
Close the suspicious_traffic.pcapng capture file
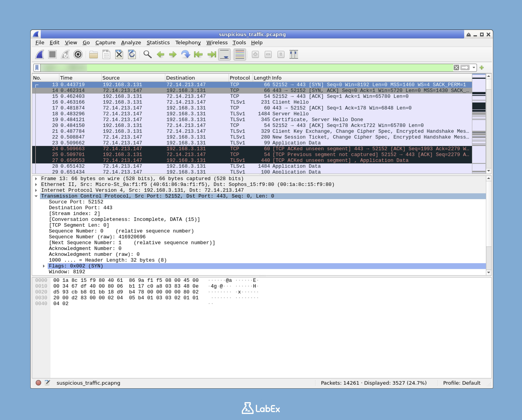pos(119,55)
